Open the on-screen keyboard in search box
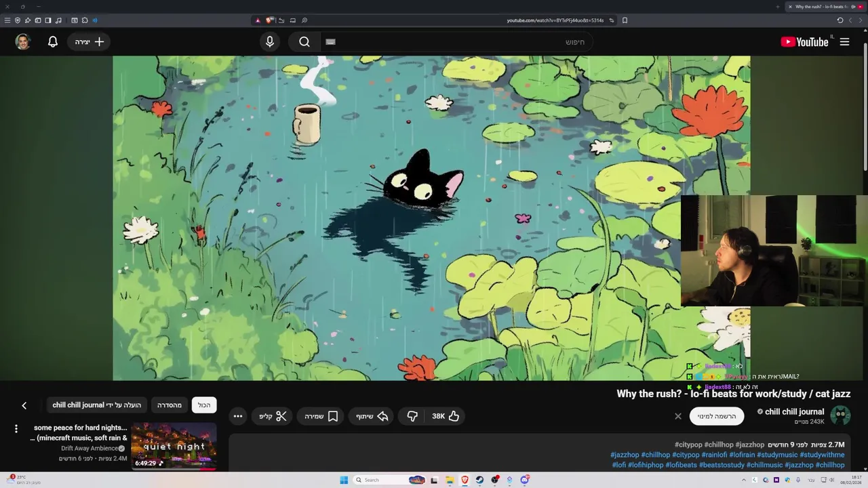 330,42
